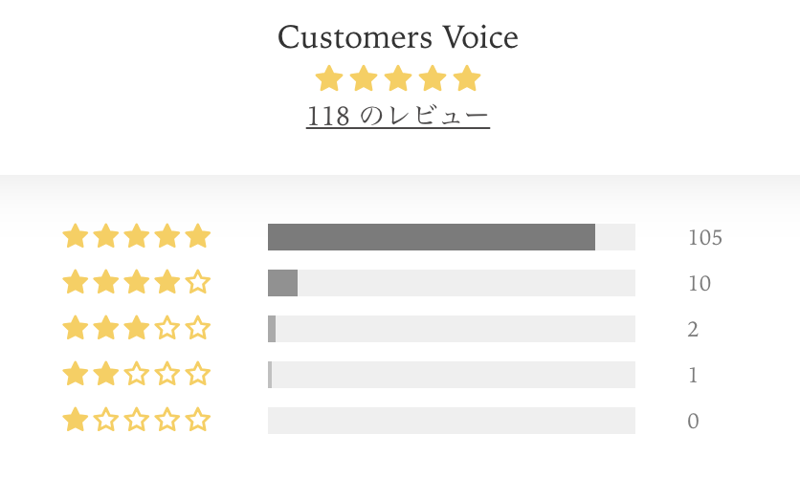Image resolution: width=800 pixels, height=478 pixels.
Task: Select the four-star rating row stars
Action: pos(136,283)
